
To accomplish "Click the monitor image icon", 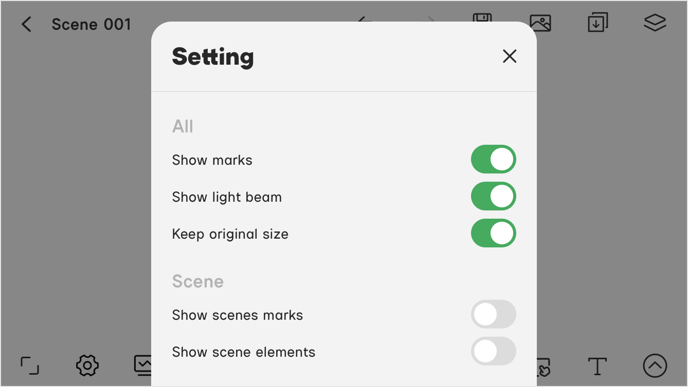I will pyautogui.click(x=143, y=365).
